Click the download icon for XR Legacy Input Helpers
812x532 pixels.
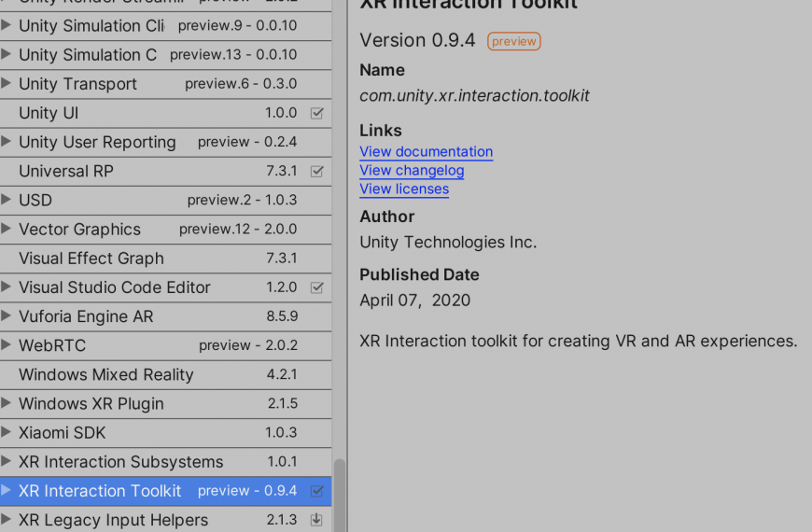[x=316, y=520]
